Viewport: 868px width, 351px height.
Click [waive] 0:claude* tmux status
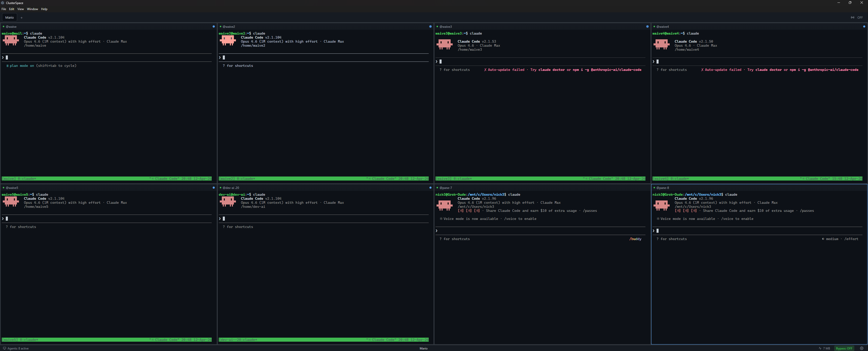(x=19, y=179)
